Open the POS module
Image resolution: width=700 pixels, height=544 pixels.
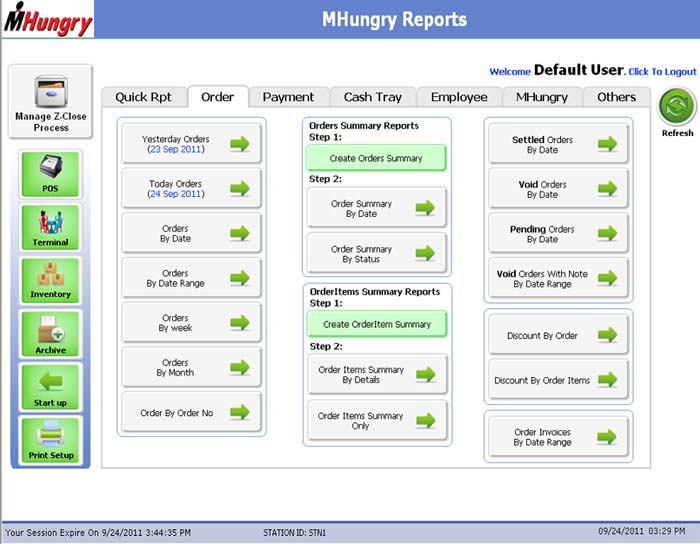point(50,174)
